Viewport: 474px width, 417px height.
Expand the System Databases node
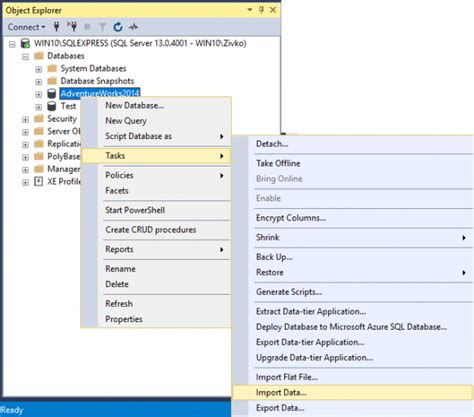(39, 69)
